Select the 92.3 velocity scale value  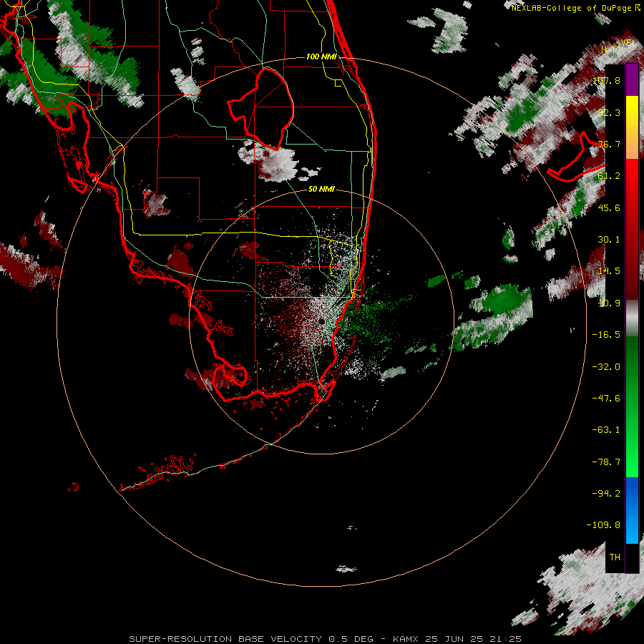point(609,112)
